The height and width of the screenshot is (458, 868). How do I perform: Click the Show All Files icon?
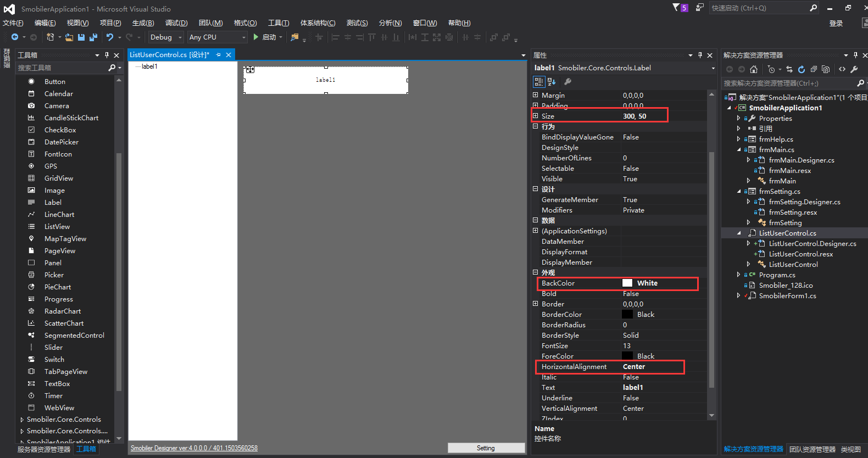pyautogui.click(x=826, y=69)
